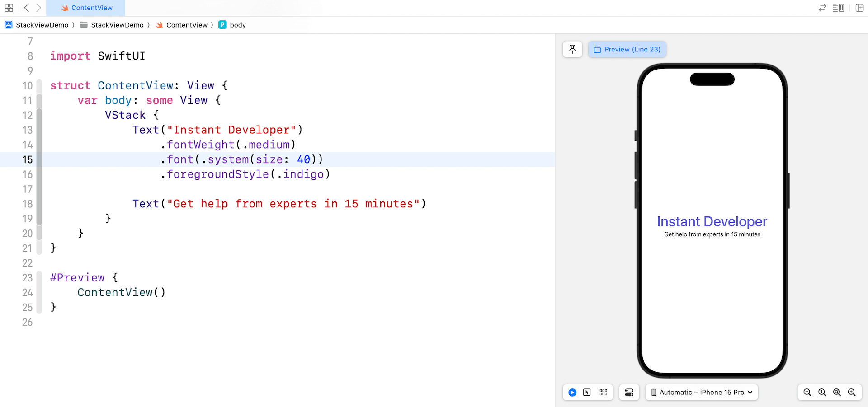Switch preview to Live mode
868x407 pixels.
coord(572,392)
